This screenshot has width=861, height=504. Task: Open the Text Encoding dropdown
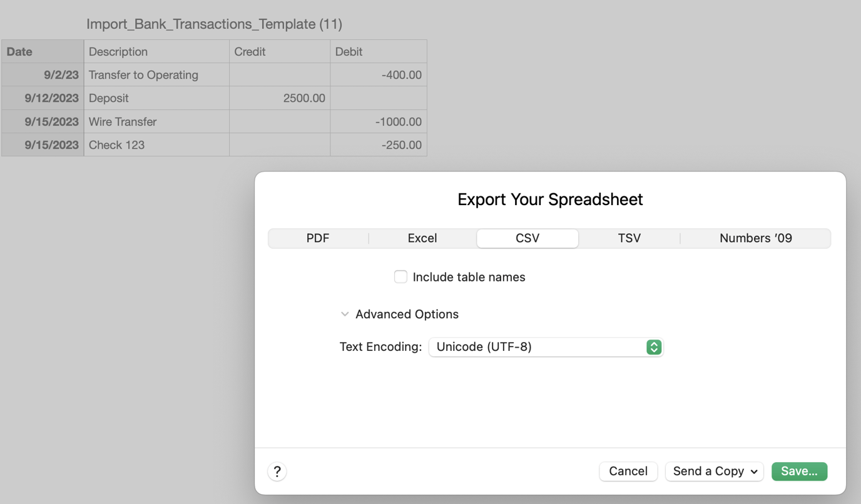point(546,347)
